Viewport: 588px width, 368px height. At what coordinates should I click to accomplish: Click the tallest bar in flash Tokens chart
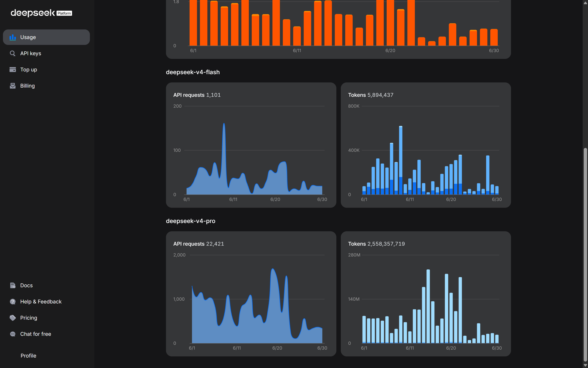tap(401, 160)
